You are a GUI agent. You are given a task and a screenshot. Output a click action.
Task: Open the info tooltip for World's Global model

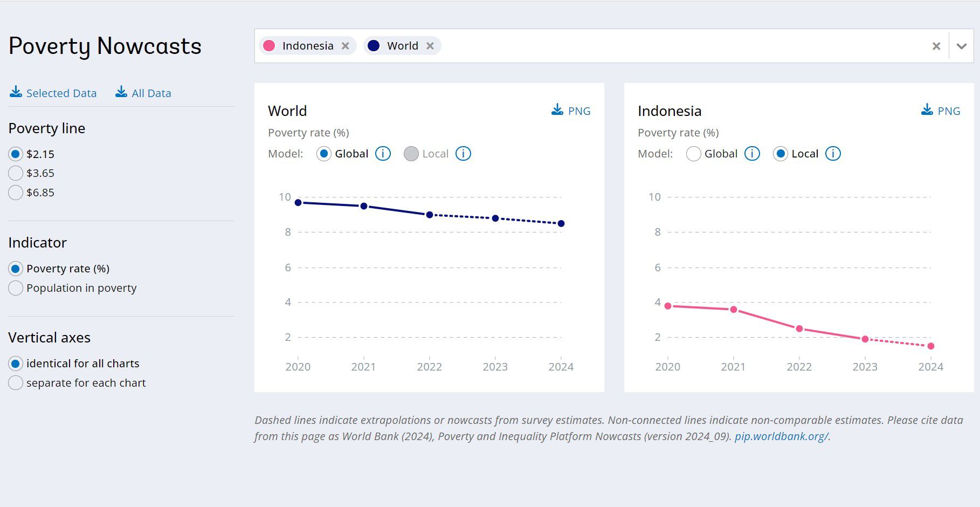383,153
